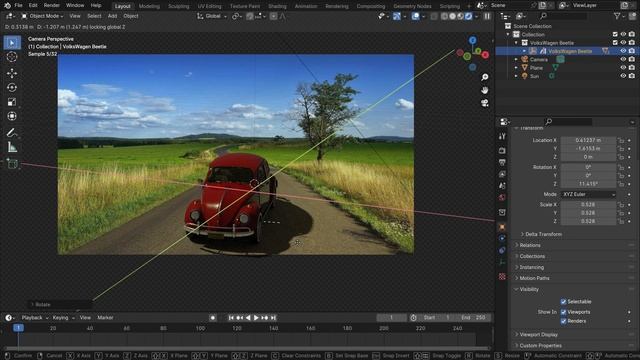Open the Object Mode dropdown
640x360 pixels.
(x=42, y=16)
